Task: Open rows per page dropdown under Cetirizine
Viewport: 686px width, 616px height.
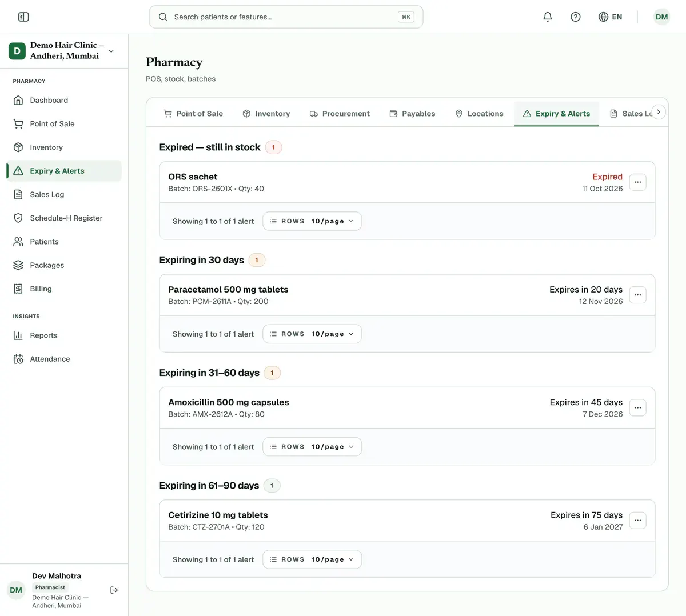Action: click(312, 559)
